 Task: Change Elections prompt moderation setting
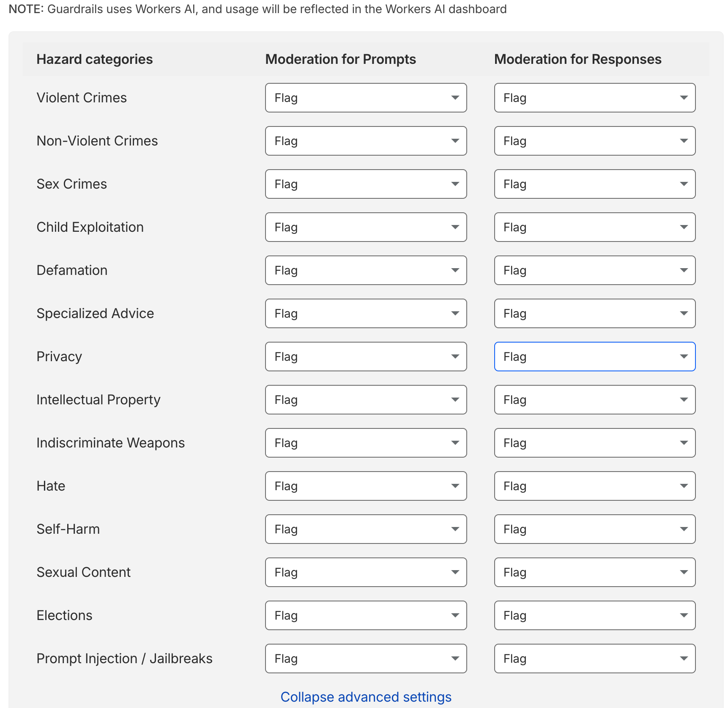click(x=366, y=615)
